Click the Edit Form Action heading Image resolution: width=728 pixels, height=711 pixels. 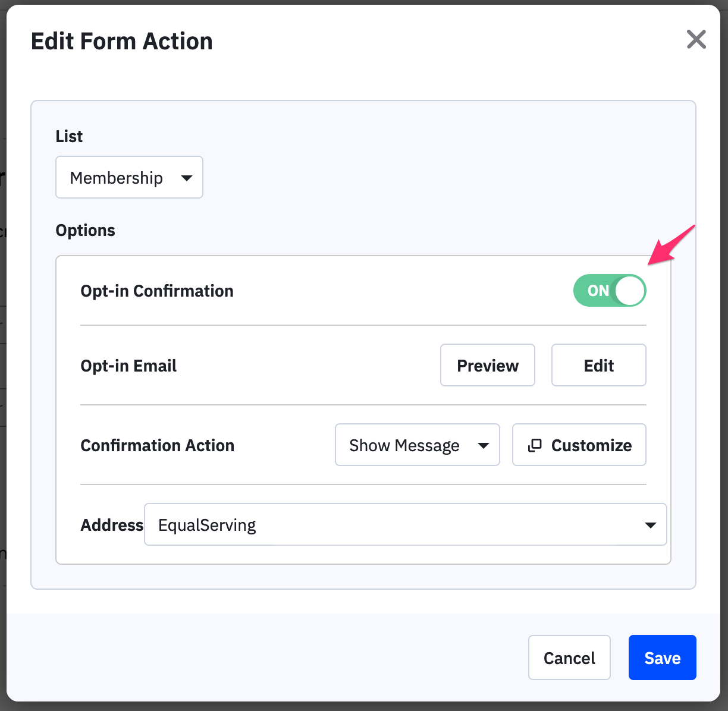coord(122,42)
